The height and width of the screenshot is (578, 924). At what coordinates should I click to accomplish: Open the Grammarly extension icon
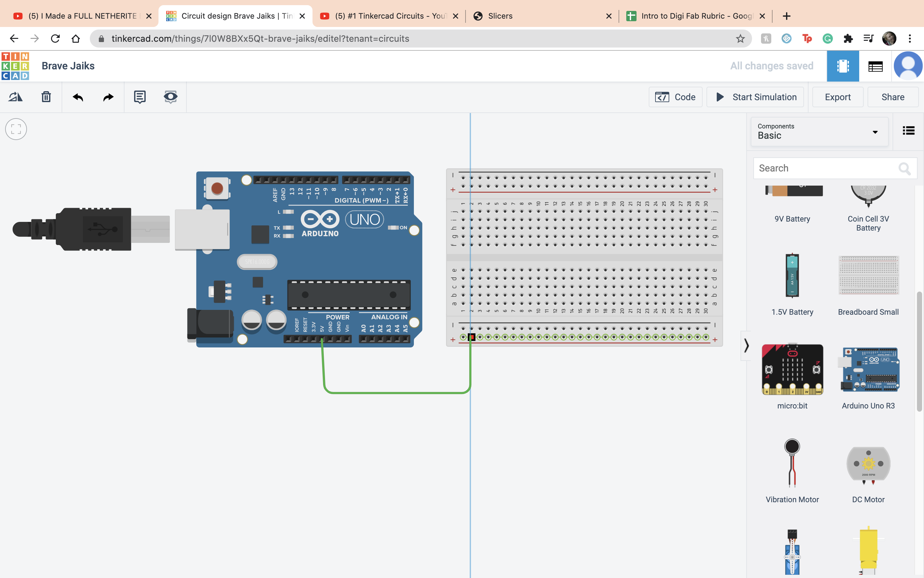(x=827, y=39)
